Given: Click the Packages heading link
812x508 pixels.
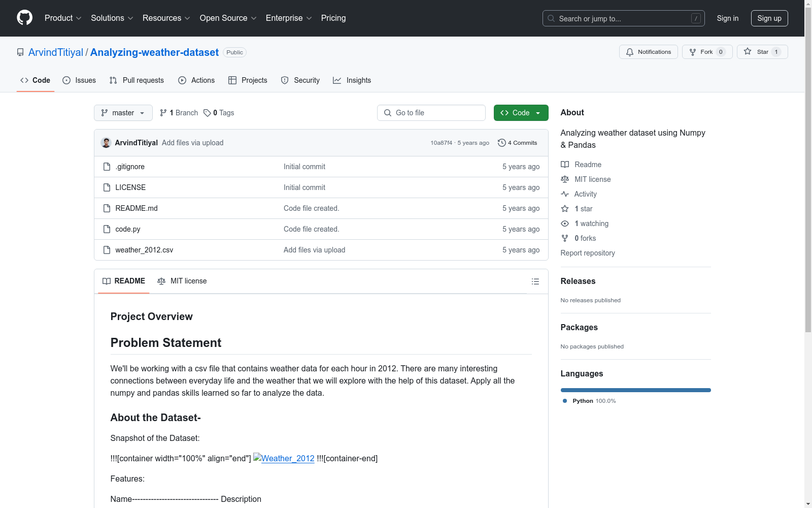Looking at the screenshot, I should [x=579, y=327].
